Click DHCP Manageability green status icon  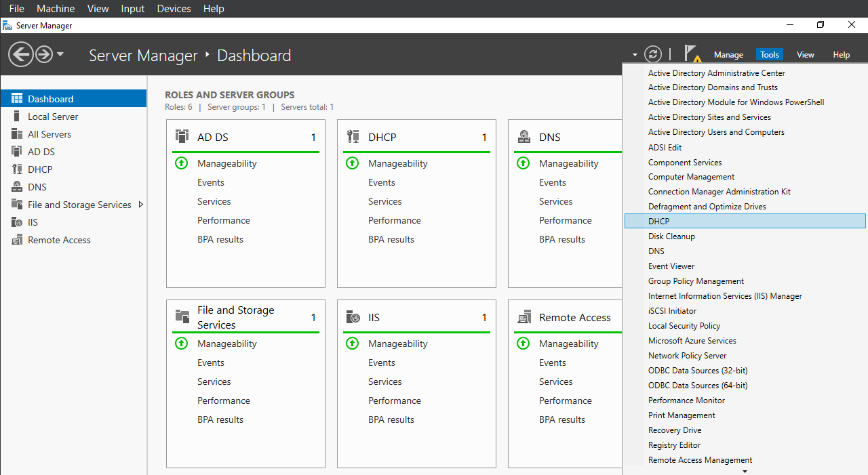[x=352, y=163]
